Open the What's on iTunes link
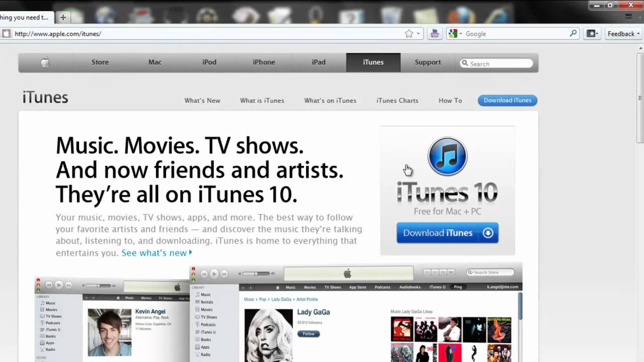 coord(330,101)
